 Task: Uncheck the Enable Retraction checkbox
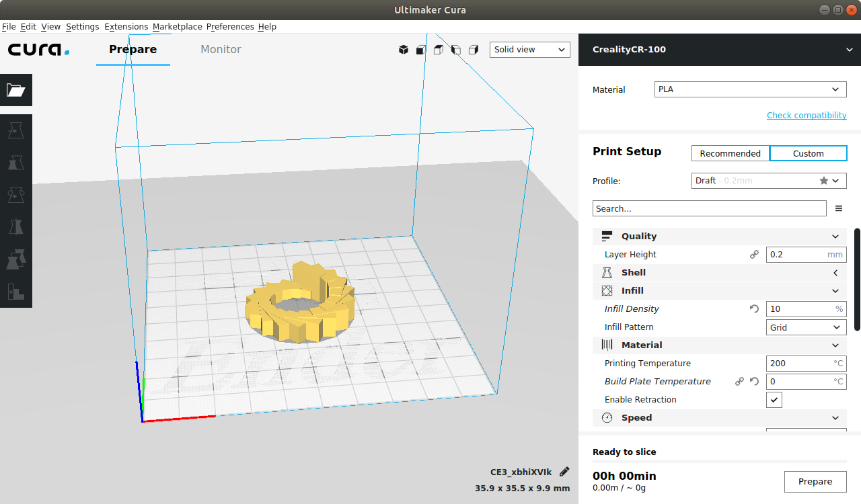[x=774, y=400]
